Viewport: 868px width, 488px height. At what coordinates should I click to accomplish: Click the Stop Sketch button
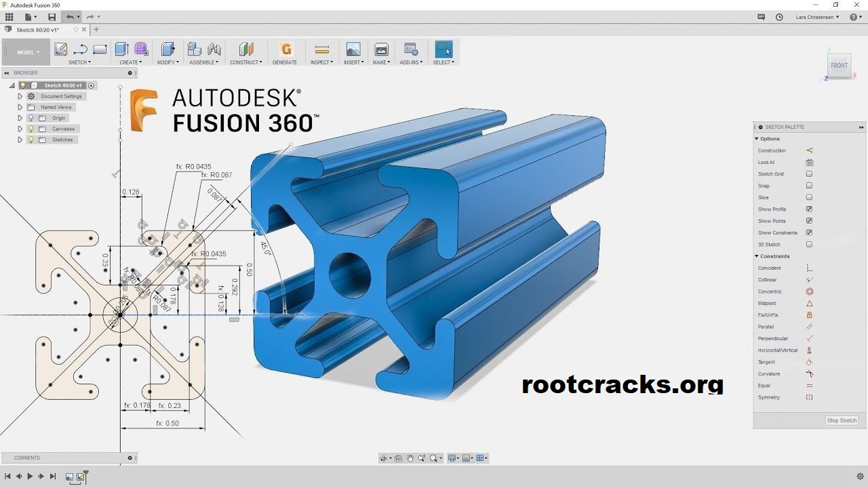tap(842, 421)
